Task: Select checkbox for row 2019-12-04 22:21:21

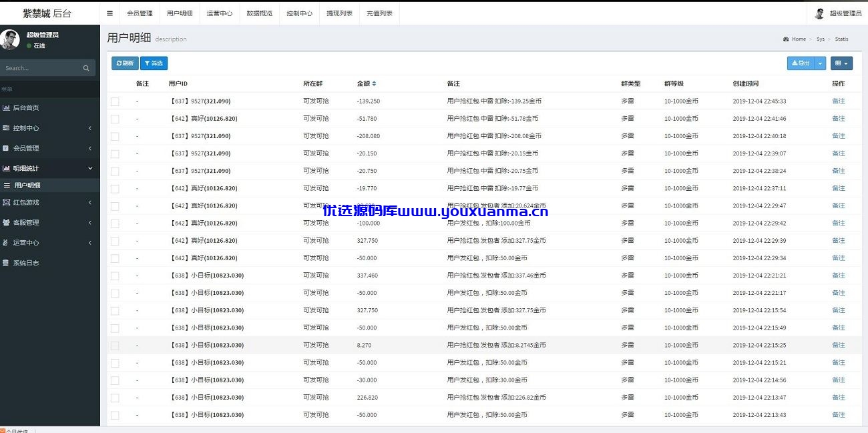Action: click(115, 276)
